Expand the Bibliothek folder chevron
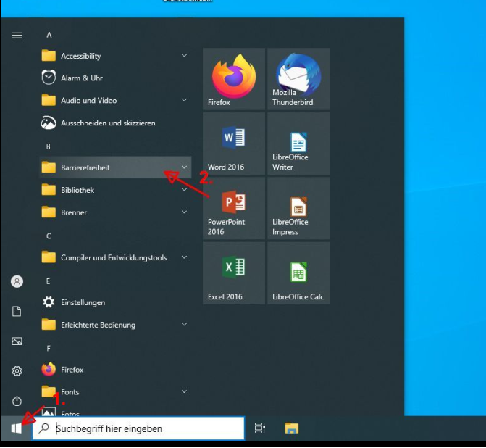486x448 pixels. point(184,189)
